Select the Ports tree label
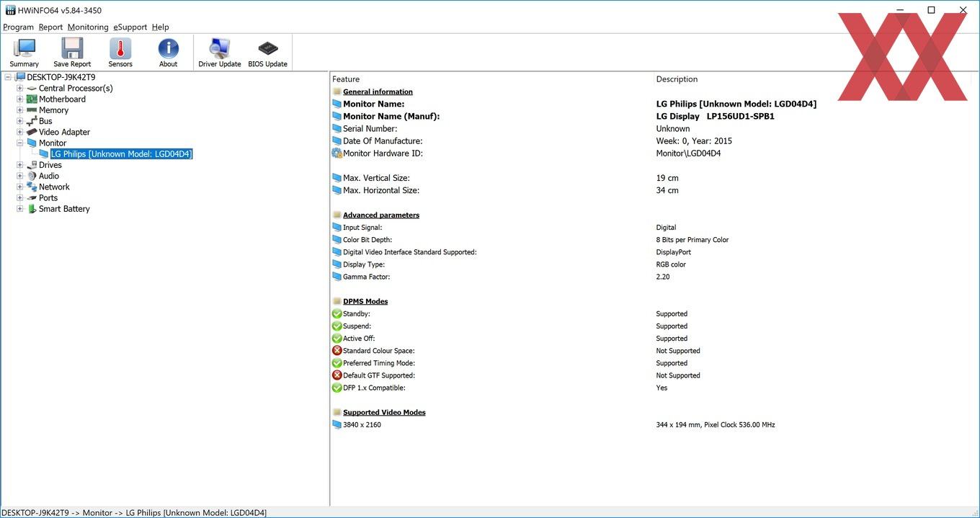980x518 pixels. 48,197
